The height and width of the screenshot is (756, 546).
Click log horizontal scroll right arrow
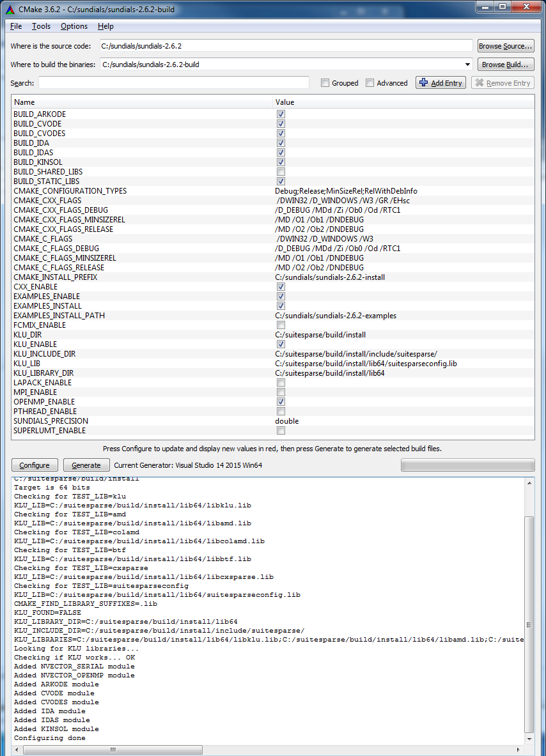pyautogui.click(x=519, y=750)
